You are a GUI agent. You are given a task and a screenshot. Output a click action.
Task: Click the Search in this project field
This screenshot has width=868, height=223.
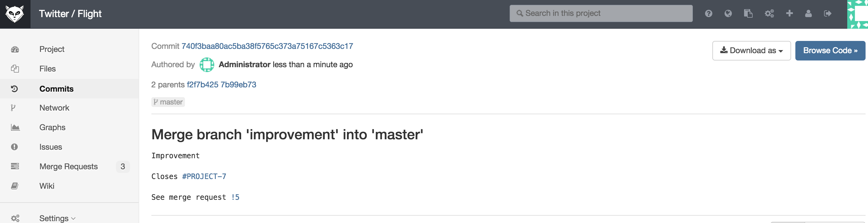(601, 13)
